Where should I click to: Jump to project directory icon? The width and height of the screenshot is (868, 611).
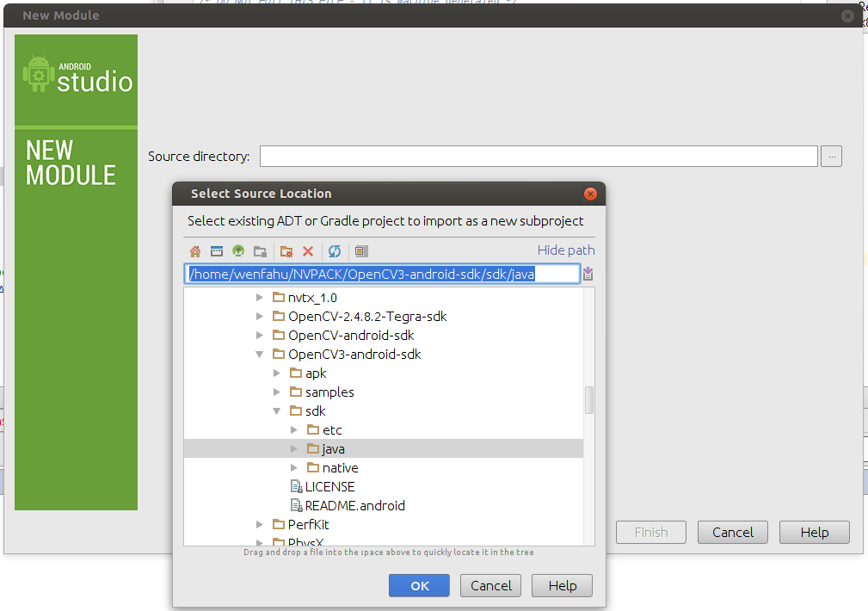click(x=238, y=251)
